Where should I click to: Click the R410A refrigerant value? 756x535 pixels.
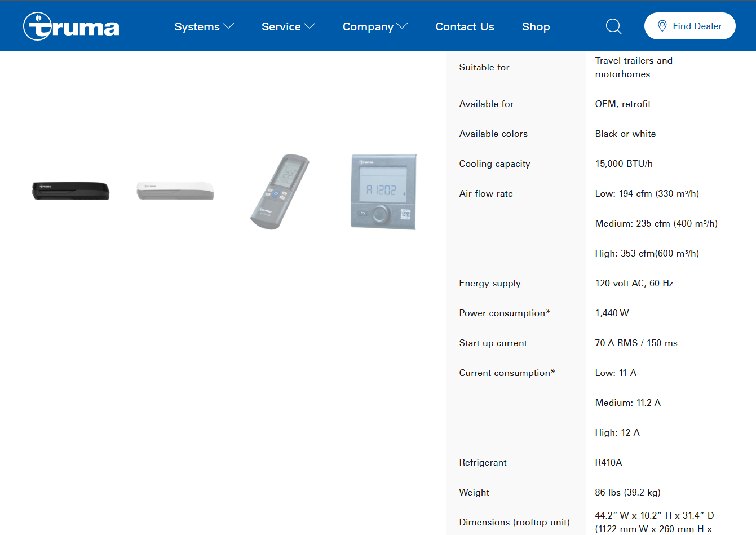(x=608, y=462)
